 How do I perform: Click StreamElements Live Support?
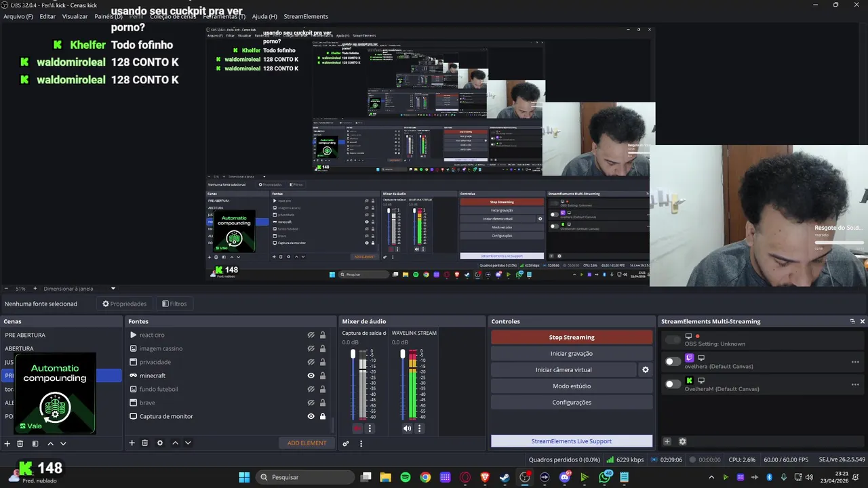[x=572, y=441]
